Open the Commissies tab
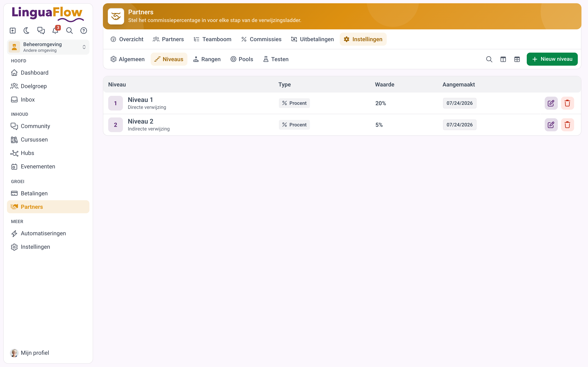588x367 pixels. click(261, 39)
